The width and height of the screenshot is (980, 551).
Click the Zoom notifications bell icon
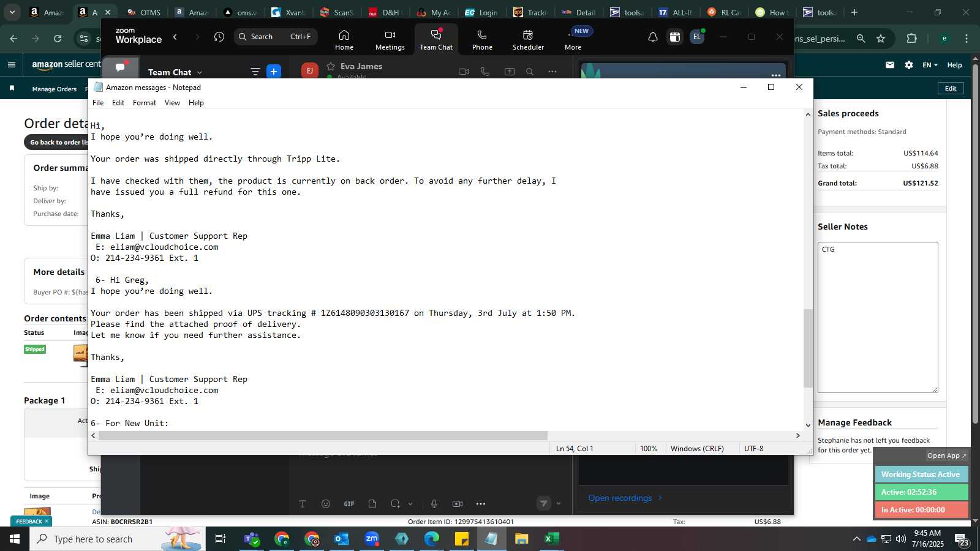pos(653,37)
